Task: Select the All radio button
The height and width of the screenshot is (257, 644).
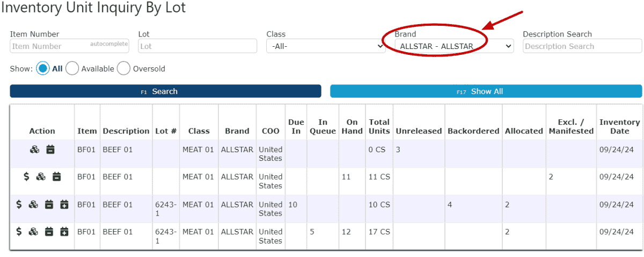Action: tap(43, 68)
